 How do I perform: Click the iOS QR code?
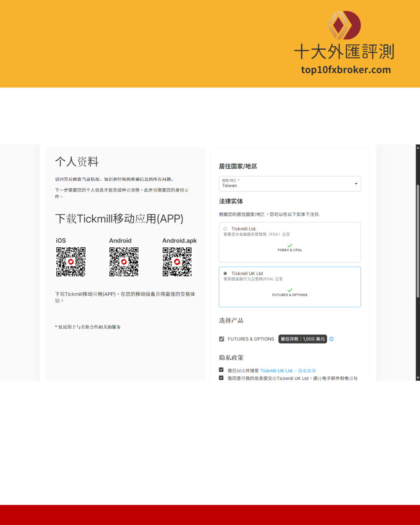point(71,262)
